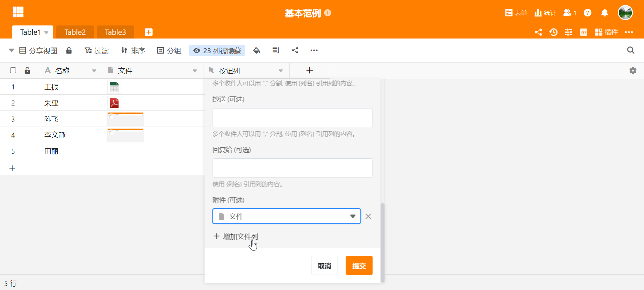Add a new row with plus

[12, 168]
